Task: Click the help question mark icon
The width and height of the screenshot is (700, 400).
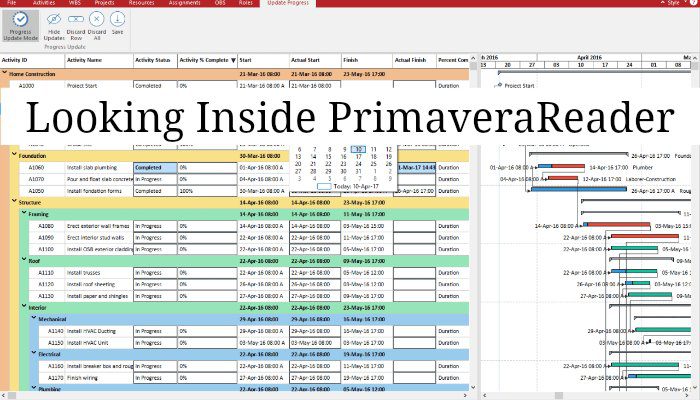Action: pos(693,3)
